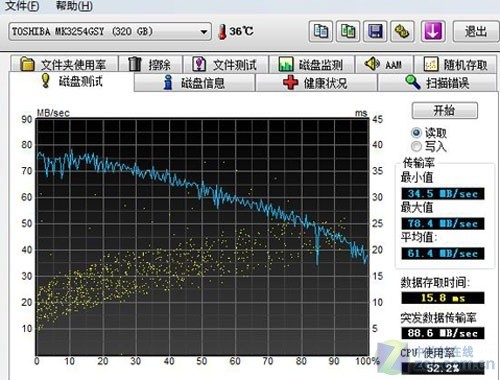Copy text to clipboard icon
Image resolution: width=500 pixels, height=380 pixels.
tap(321, 31)
